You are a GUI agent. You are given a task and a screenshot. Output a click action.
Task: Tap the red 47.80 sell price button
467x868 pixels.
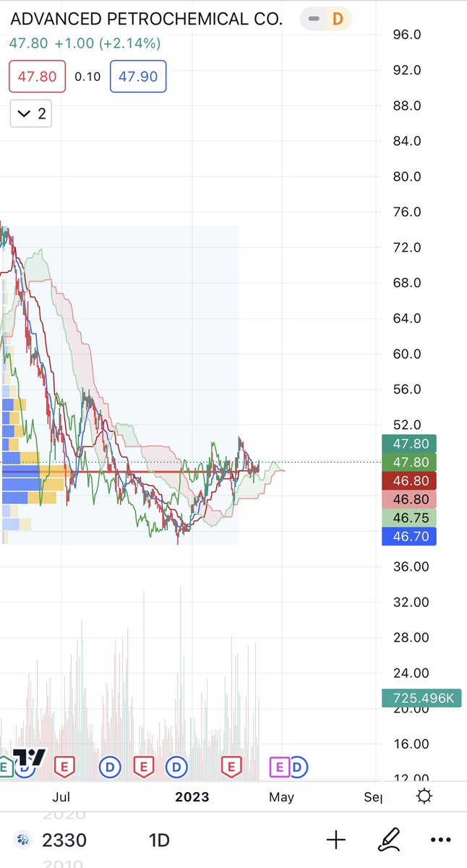pyautogui.click(x=38, y=76)
